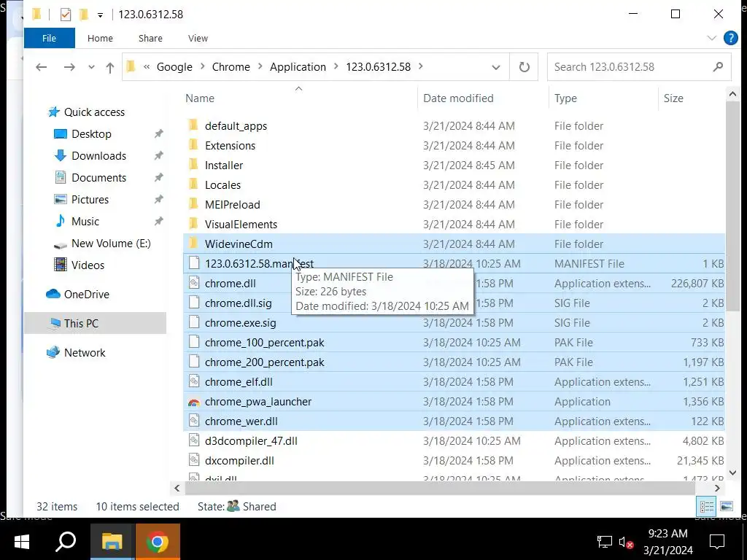
Task: Select the MEIPreload folder icon
Action: (193, 204)
